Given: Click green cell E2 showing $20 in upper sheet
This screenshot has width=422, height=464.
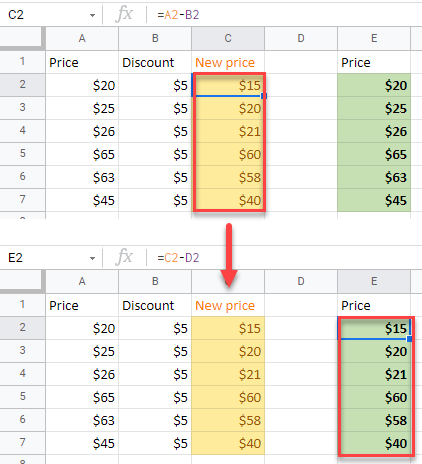Looking at the screenshot, I should click(x=374, y=85).
